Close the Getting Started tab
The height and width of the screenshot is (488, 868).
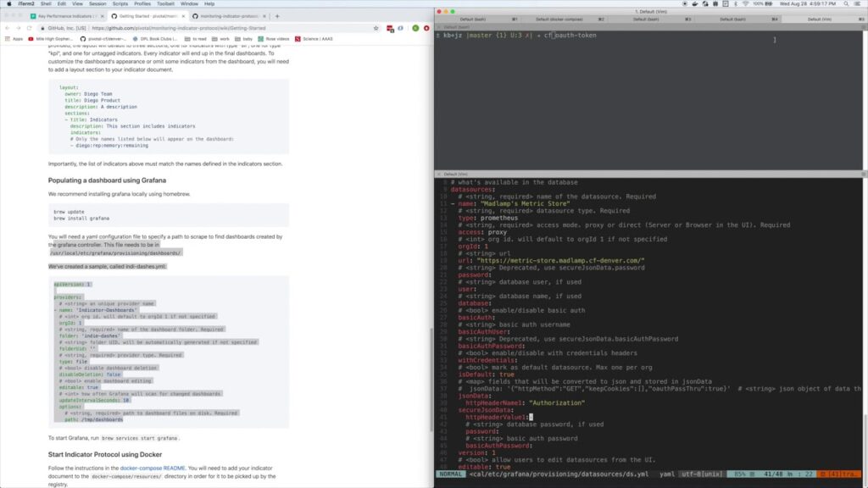click(x=183, y=16)
